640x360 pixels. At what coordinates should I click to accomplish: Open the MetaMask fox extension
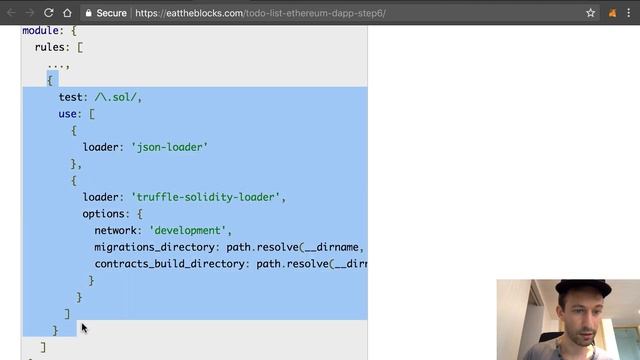(612, 13)
